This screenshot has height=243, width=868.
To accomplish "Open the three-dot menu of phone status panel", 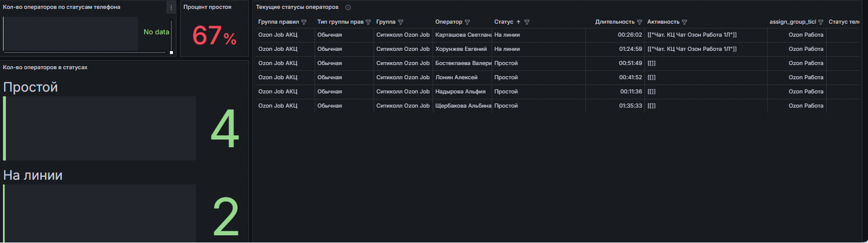I will click(171, 8).
